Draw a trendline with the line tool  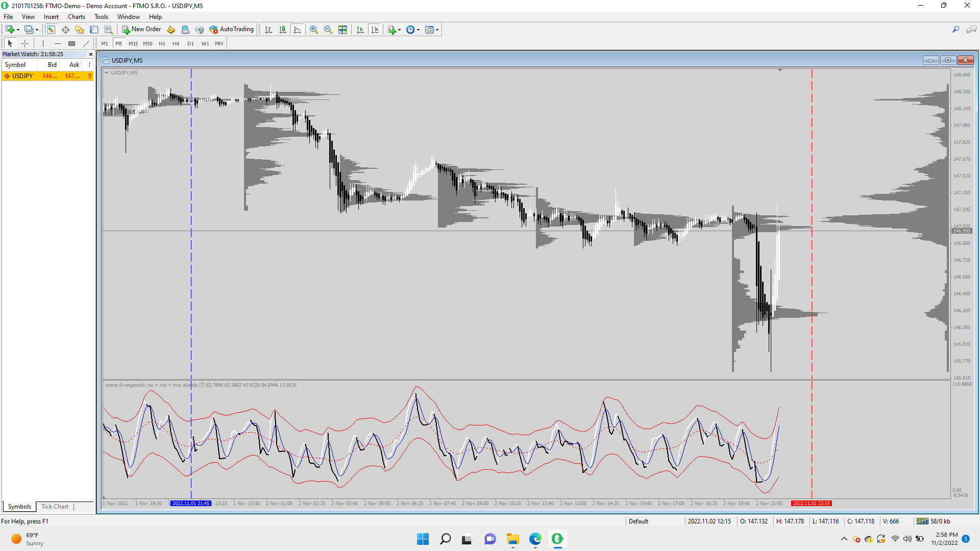point(86,44)
